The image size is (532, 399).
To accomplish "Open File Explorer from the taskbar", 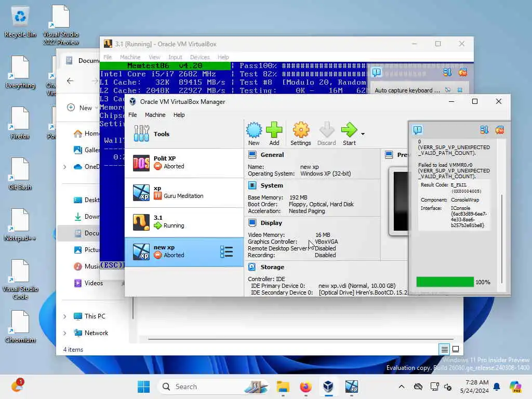I will (283, 387).
